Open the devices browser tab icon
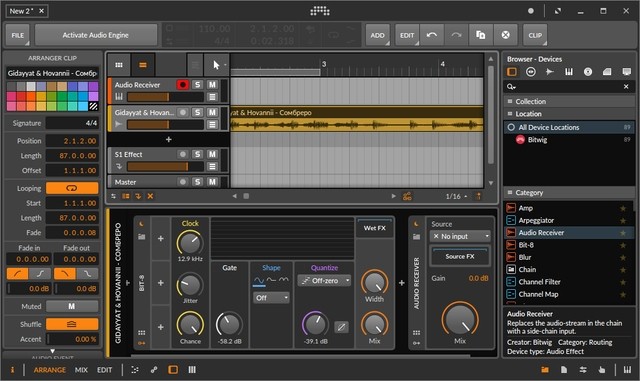This screenshot has height=381, width=640. [511, 72]
